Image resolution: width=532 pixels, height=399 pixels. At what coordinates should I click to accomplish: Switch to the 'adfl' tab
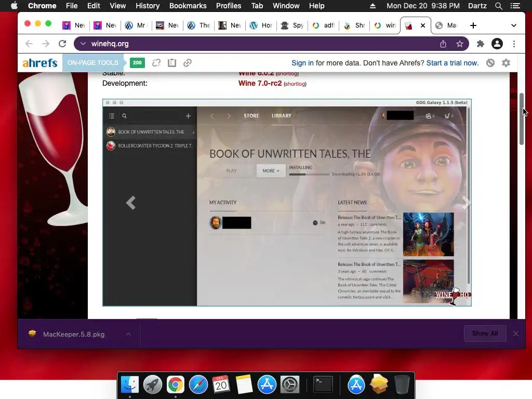(x=324, y=25)
